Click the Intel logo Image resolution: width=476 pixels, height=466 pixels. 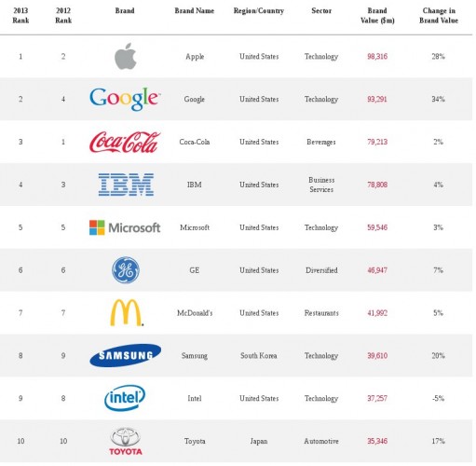pos(125,398)
